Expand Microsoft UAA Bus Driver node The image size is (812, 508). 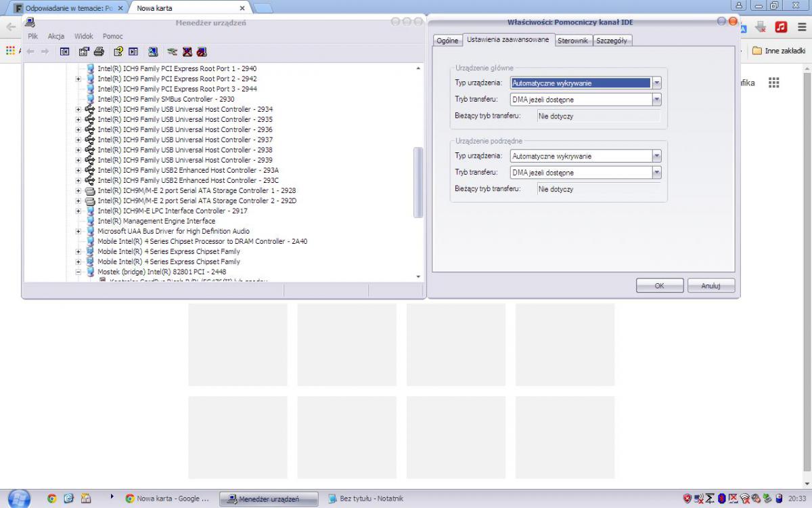(78, 231)
